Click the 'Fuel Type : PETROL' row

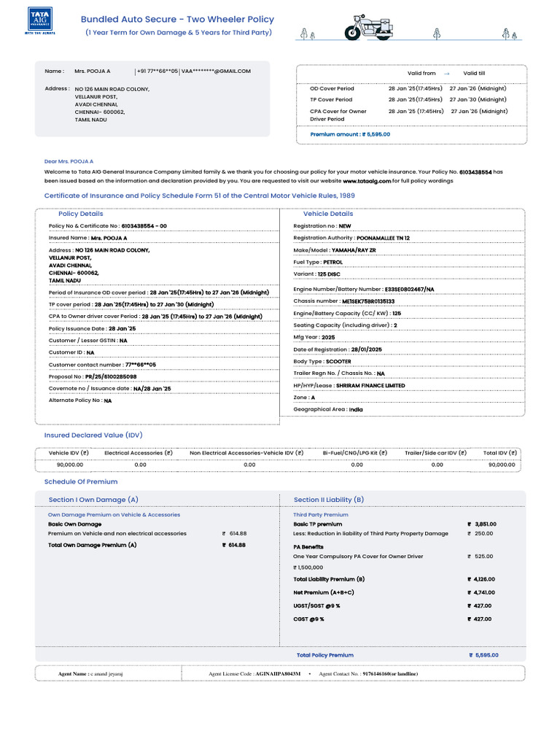coord(318,263)
